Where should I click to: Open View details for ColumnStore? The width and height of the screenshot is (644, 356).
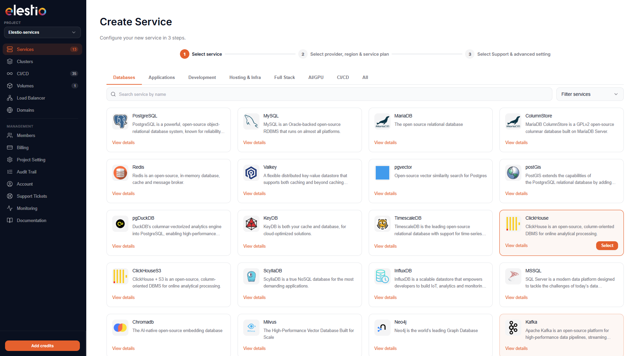point(516,142)
